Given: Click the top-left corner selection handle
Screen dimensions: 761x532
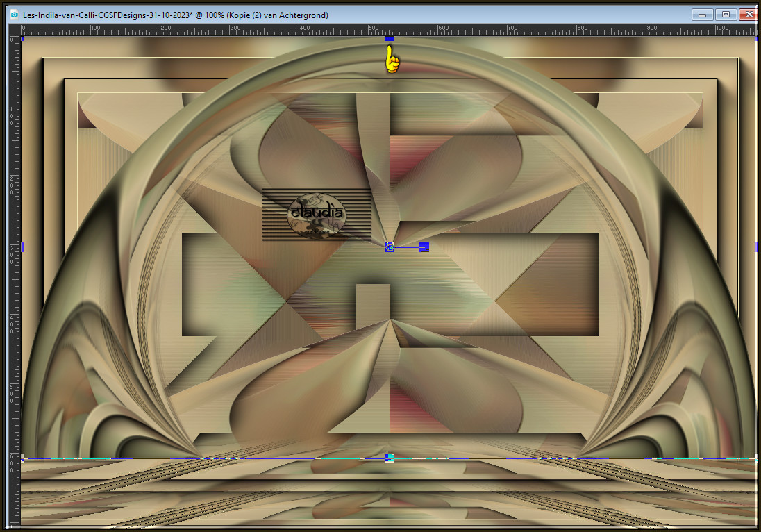Looking at the screenshot, I should tap(22, 38).
